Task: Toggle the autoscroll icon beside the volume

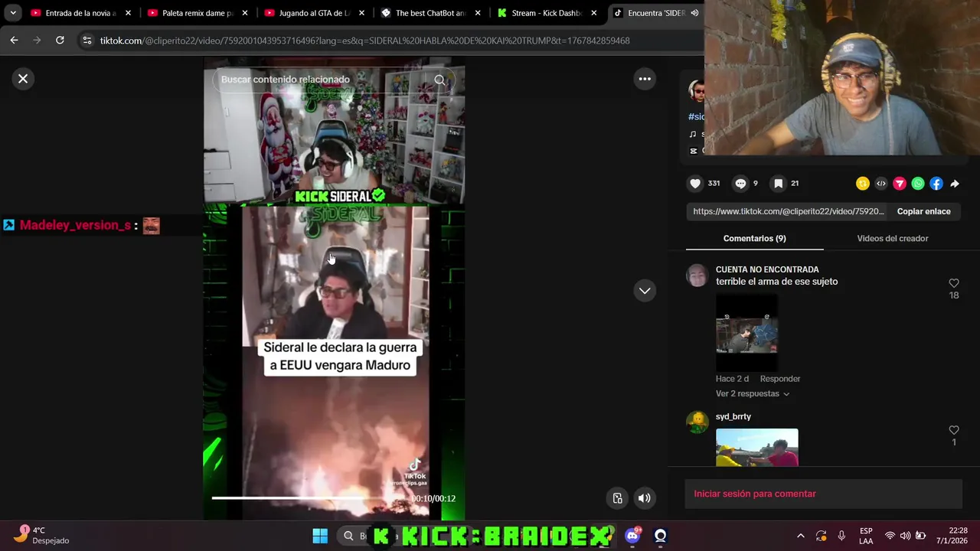Action: pos(618,498)
